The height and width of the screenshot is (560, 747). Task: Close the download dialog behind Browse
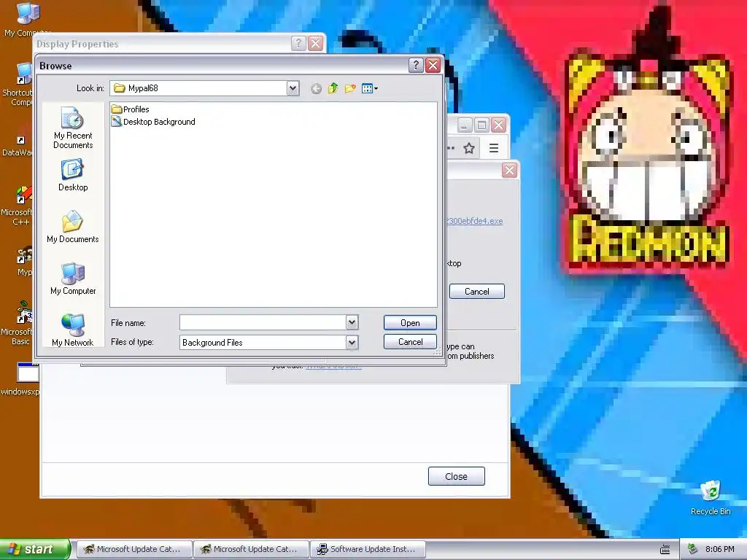click(x=509, y=170)
